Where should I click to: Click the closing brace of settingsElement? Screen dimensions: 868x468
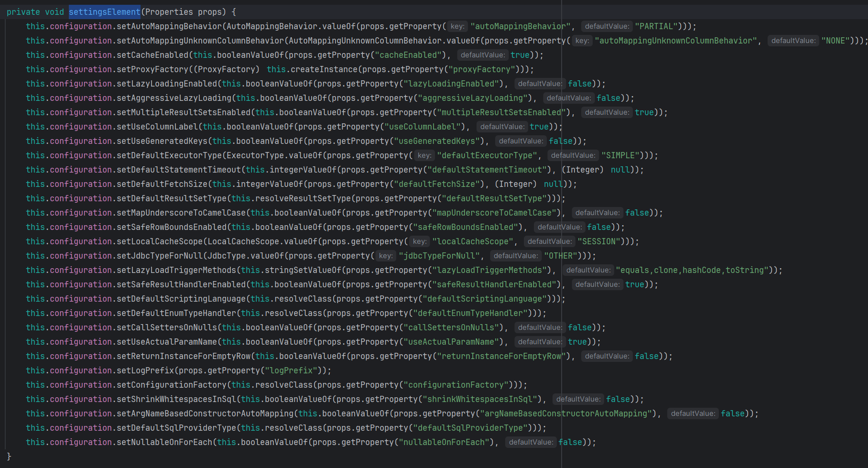tap(9, 457)
